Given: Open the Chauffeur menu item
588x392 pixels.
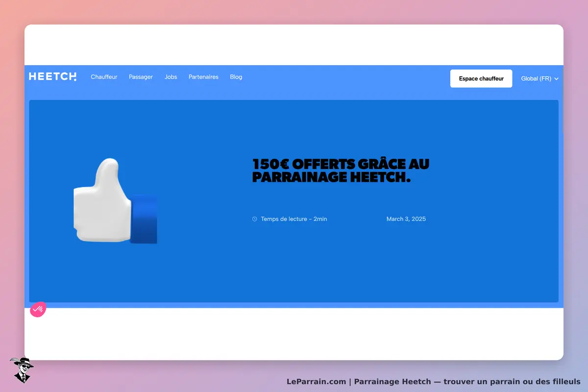Looking at the screenshot, I should pyautogui.click(x=104, y=77).
